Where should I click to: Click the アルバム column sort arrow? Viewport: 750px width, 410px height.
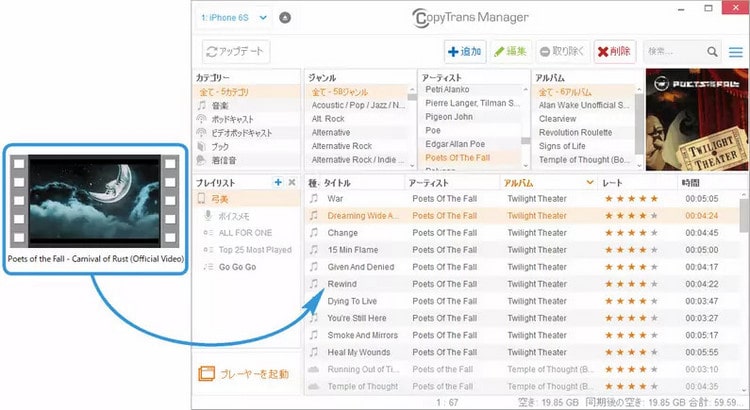tap(590, 182)
